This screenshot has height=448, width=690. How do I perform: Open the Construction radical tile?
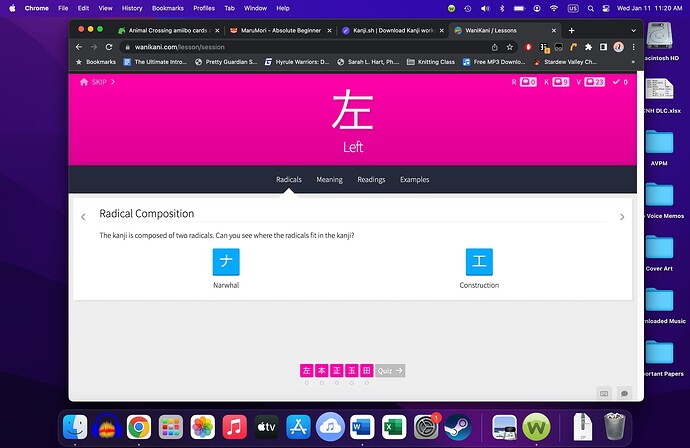479,261
